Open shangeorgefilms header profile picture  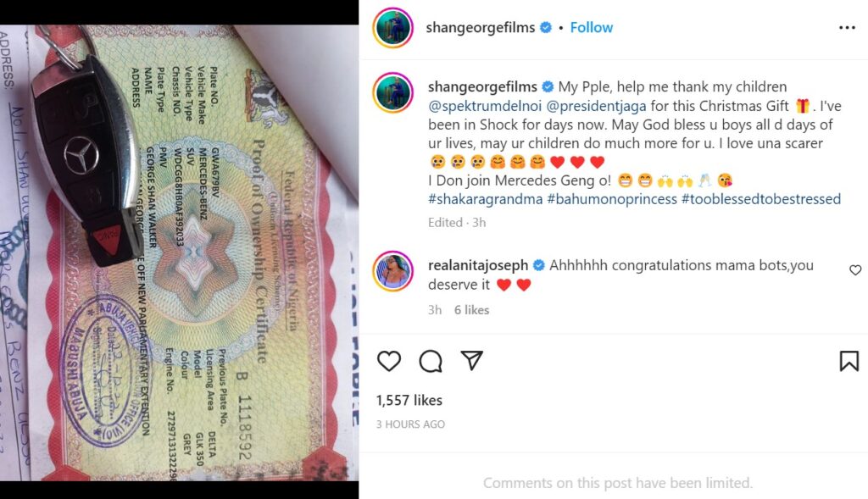click(x=393, y=28)
